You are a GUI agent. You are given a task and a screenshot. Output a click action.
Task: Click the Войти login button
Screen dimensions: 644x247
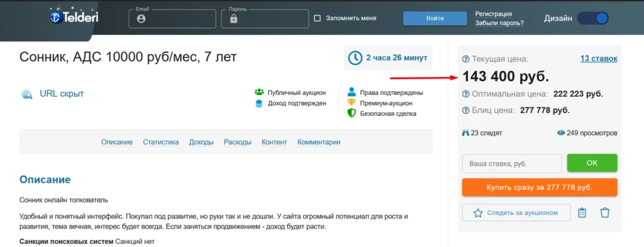point(435,18)
